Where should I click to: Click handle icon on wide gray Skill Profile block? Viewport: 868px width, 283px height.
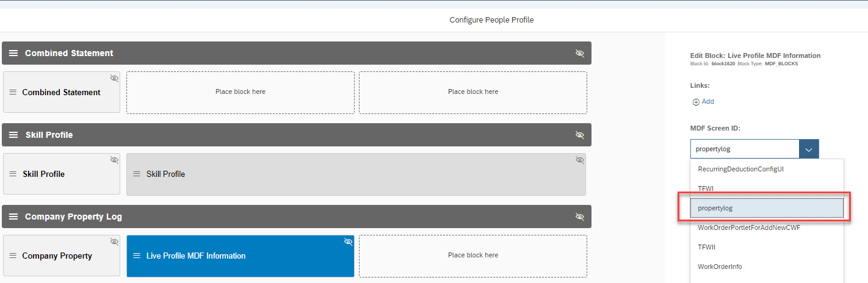[x=137, y=174]
